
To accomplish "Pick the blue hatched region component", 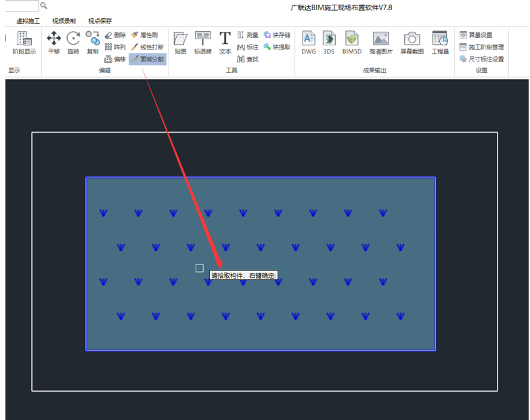I will click(261, 264).
